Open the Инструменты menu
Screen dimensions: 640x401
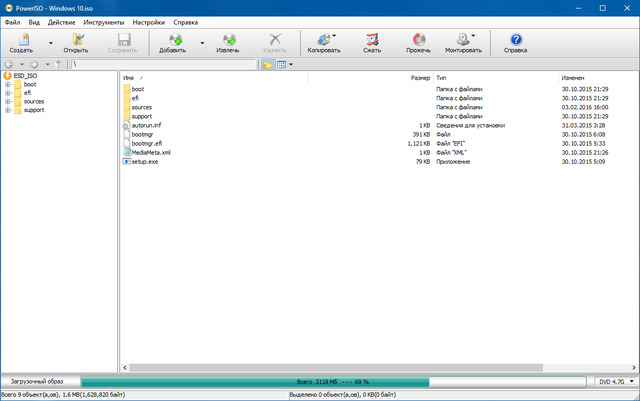104,22
